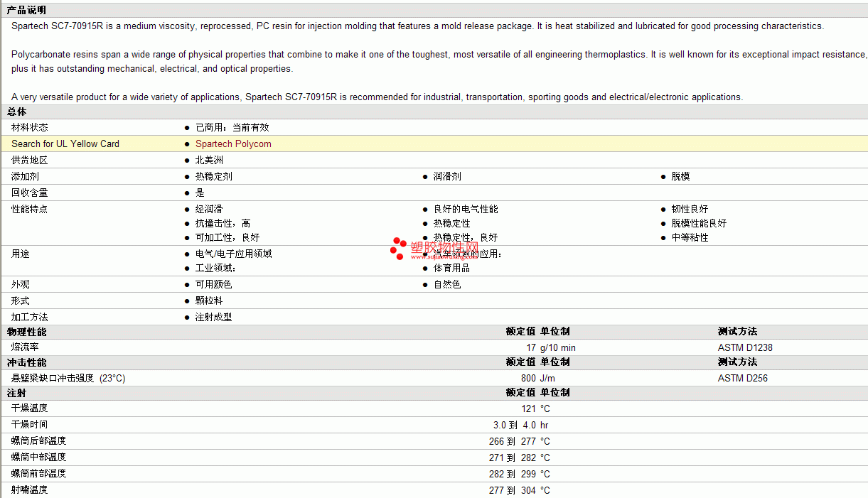868x498 pixels.
Task: Click the unit "J/m"
Action: point(547,378)
